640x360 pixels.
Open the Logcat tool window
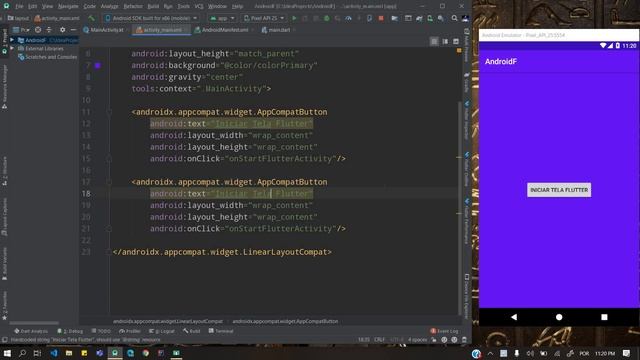162,331
